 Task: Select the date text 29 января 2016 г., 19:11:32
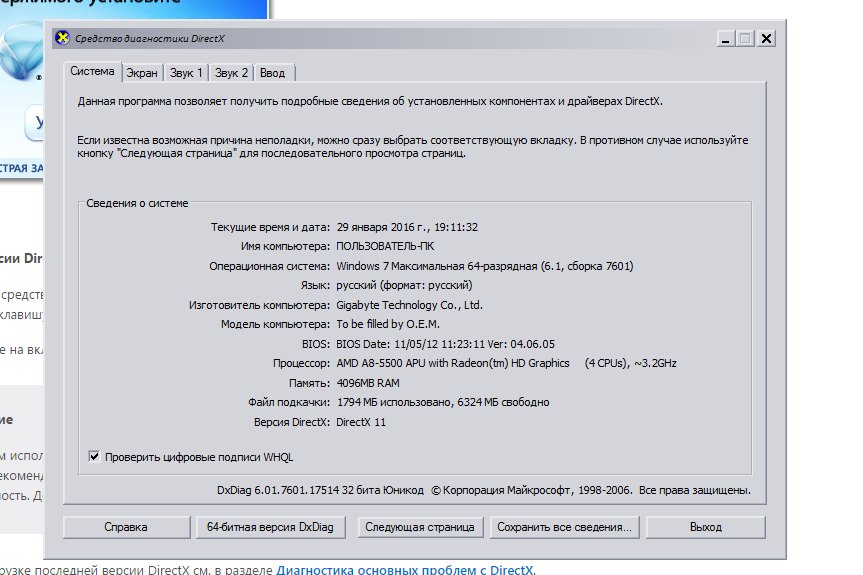pyautogui.click(x=407, y=227)
